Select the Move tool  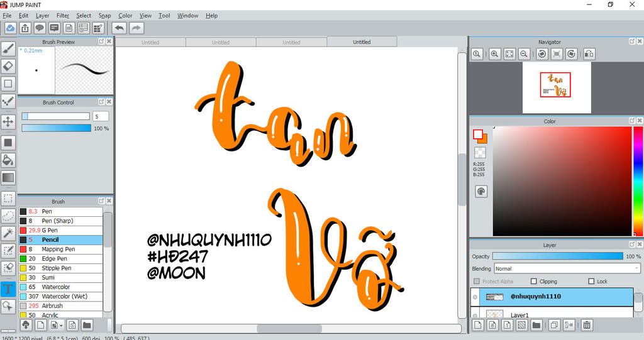[8, 121]
